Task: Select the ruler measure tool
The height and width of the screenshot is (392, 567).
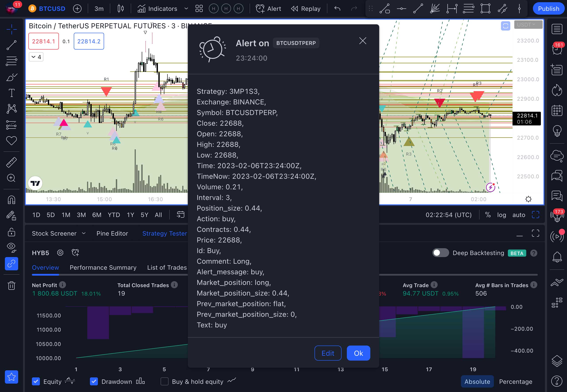Action: point(12,162)
